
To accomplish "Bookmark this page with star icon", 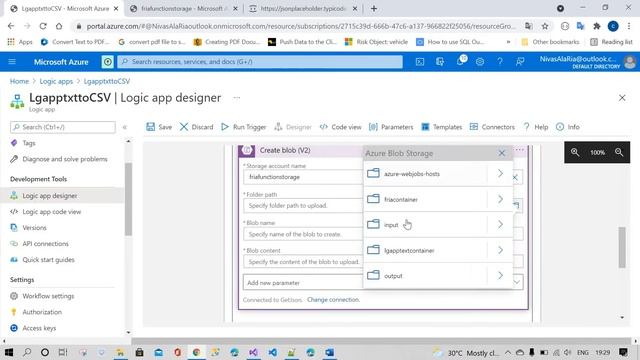I will pos(545,26).
